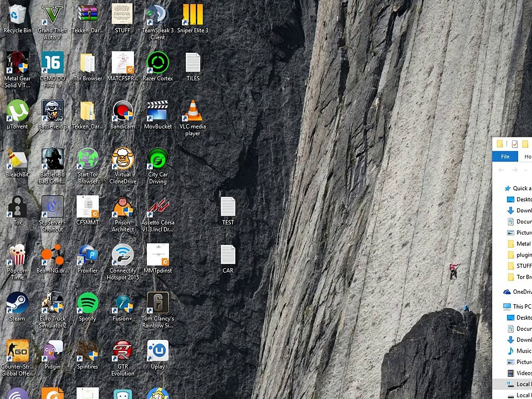Screen dimensions: 532x399
Task: Open the µTorrent shortcut
Action: click(17, 114)
